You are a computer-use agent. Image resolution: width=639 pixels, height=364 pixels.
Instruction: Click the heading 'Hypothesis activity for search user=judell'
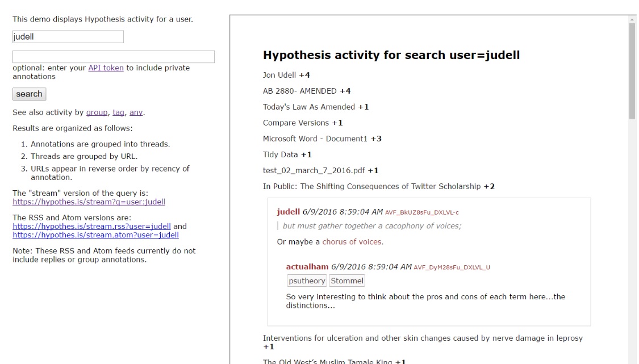click(x=391, y=55)
